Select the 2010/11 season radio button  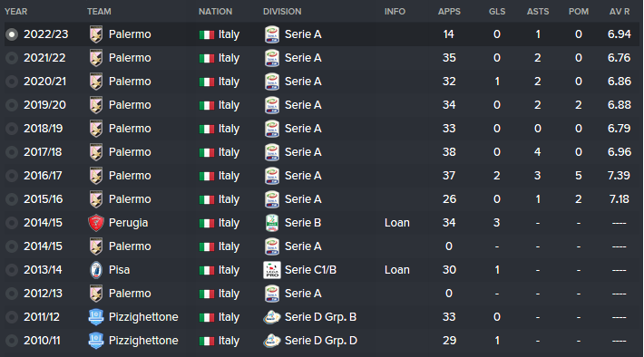coord(12,341)
